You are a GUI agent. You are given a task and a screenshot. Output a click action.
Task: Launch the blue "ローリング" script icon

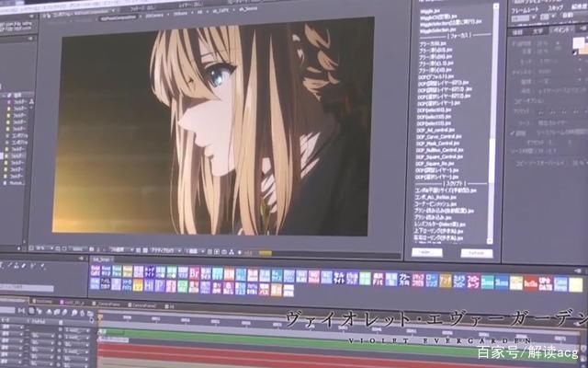(432, 281)
